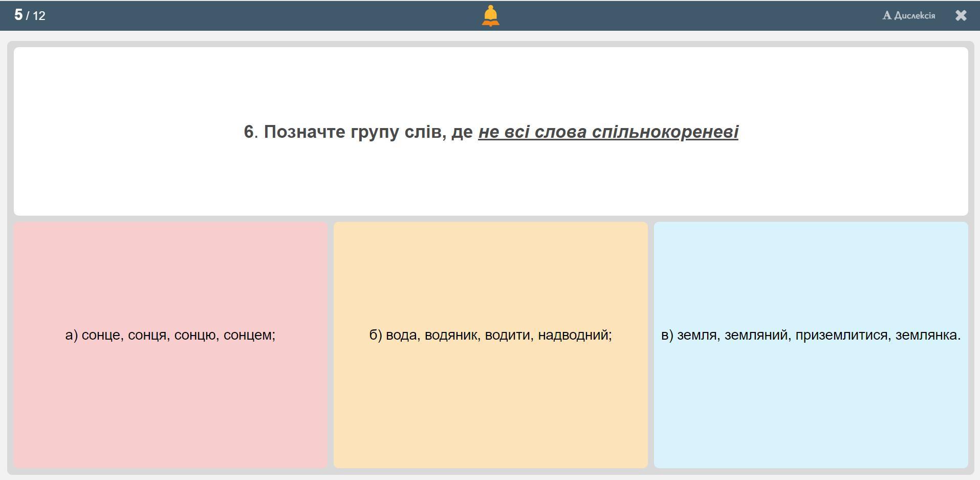Click the question counter 5 / 12

coord(30,15)
